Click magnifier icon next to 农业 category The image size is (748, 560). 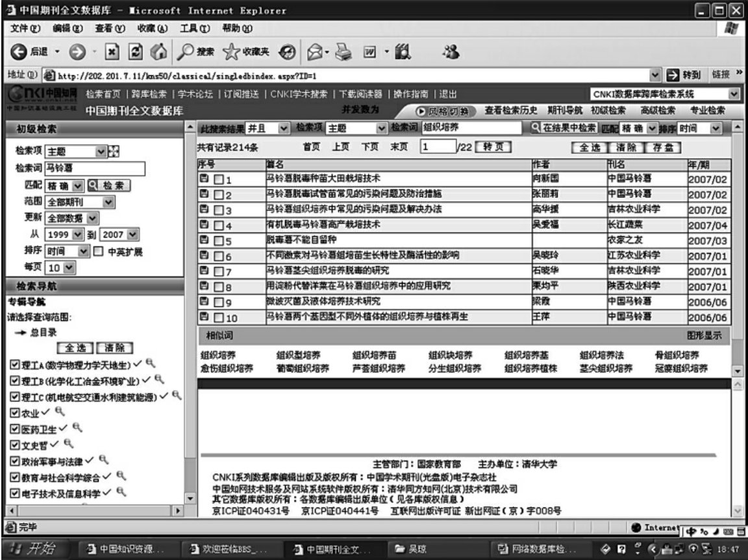point(60,411)
